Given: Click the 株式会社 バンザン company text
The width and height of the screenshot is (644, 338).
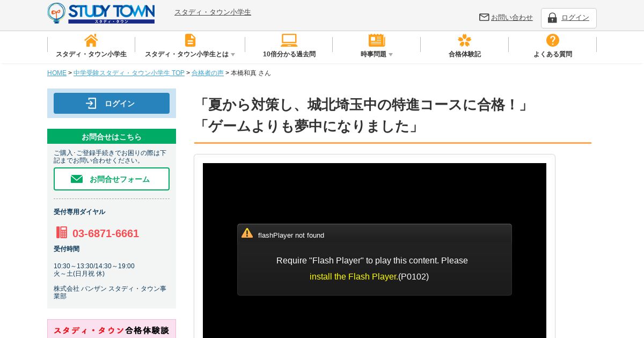Looking at the screenshot, I should point(110,292).
